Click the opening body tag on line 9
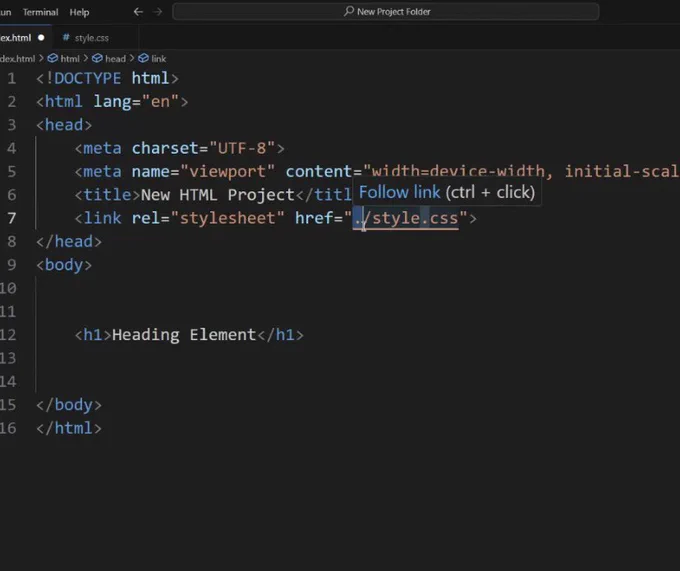Screen dimensions: 680x571 tap(64, 265)
